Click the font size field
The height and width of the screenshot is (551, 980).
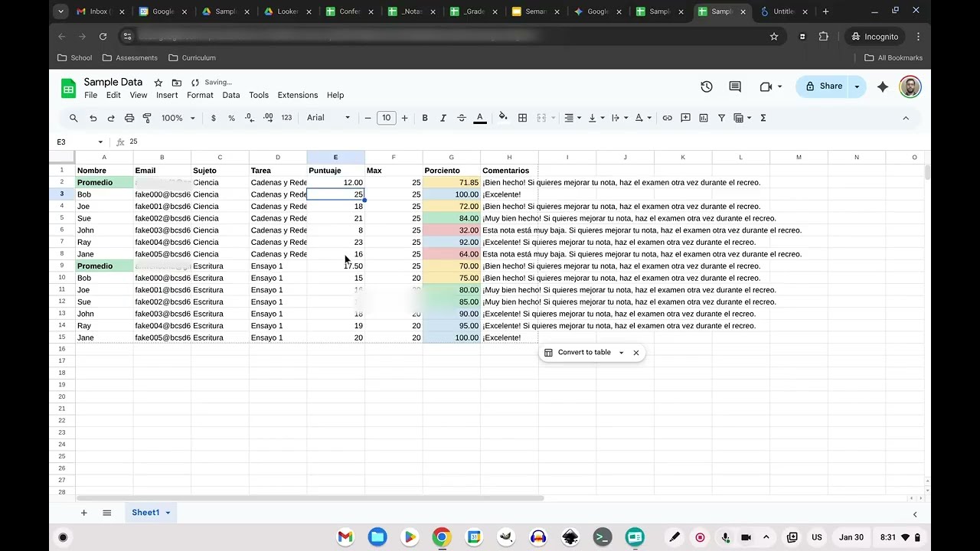point(387,118)
